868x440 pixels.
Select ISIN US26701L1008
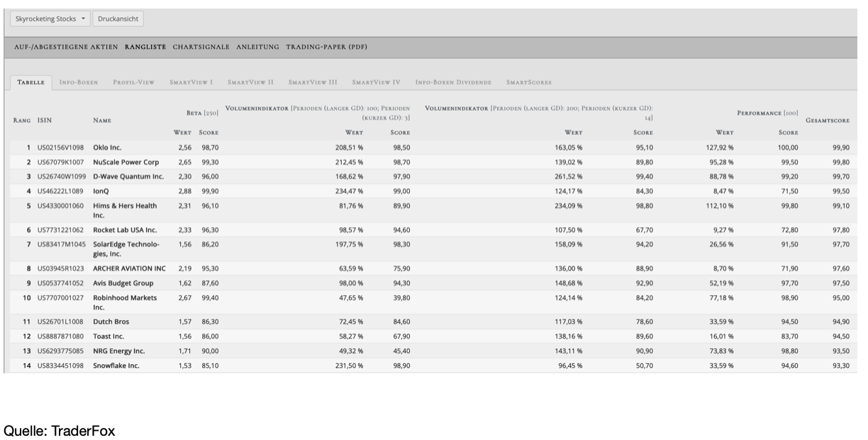60,321
